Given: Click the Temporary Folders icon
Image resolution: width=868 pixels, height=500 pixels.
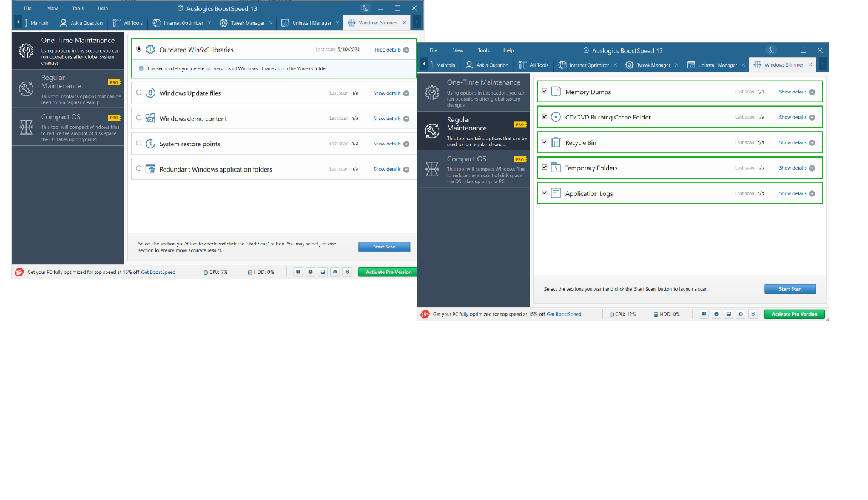Looking at the screenshot, I should 556,168.
